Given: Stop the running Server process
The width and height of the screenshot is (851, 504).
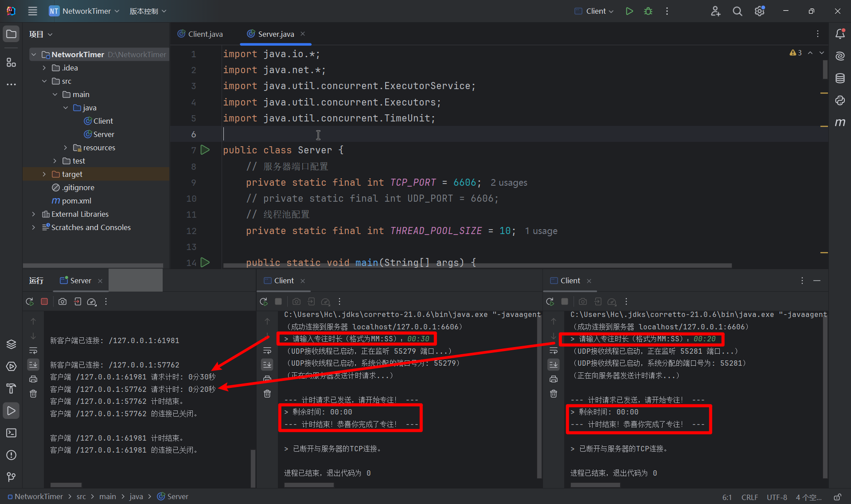Looking at the screenshot, I should click(44, 301).
